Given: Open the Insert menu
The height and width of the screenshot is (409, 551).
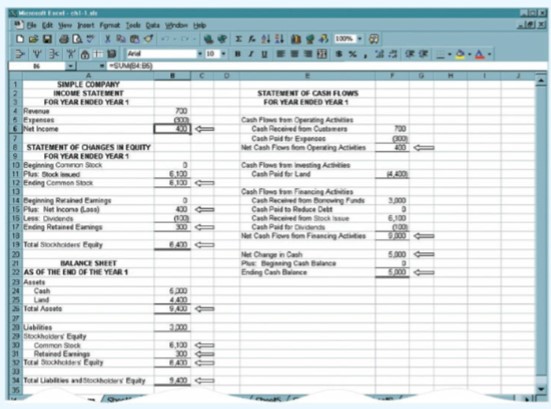Looking at the screenshot, I should pos(86,25).
